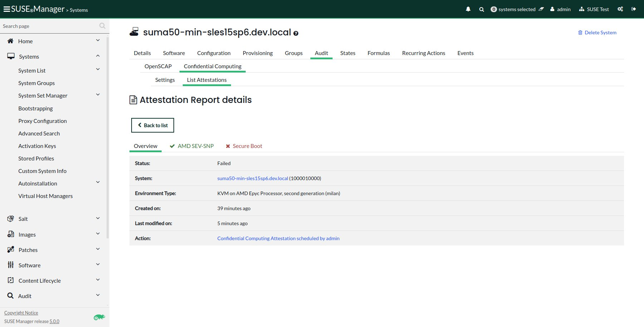This screenshot has height=327, width=644.
Task: Expand the Home menu chevron
Action: coord(98,40)
